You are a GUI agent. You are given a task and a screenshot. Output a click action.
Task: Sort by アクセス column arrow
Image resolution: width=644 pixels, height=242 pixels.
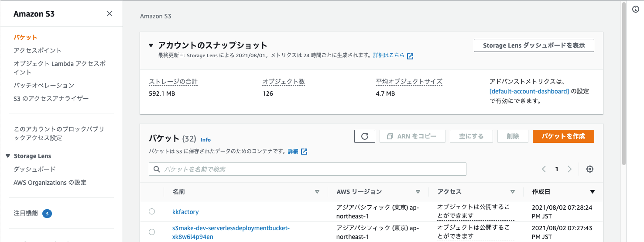(513, 192)
